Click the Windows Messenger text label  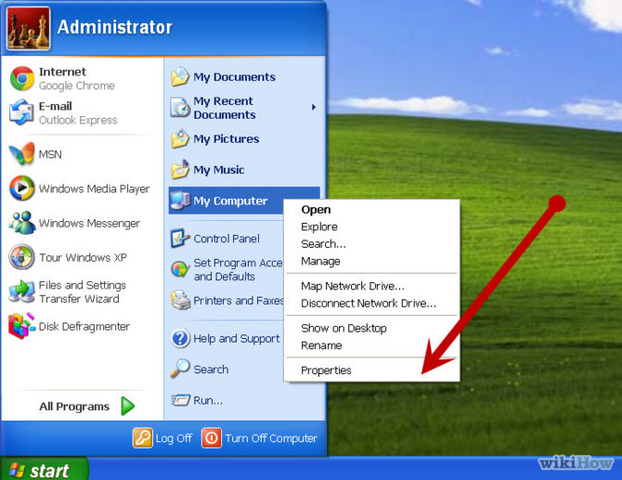89,223
